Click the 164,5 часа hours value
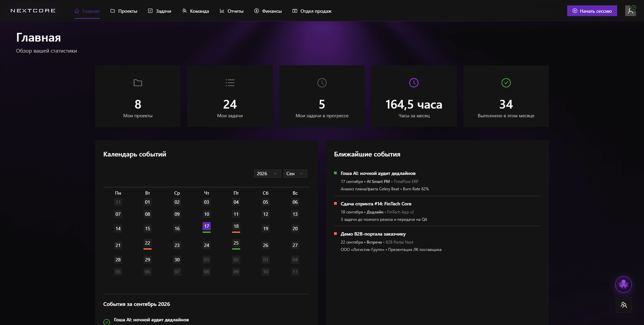Screen dimensions: 644x325 click(414, 105)
